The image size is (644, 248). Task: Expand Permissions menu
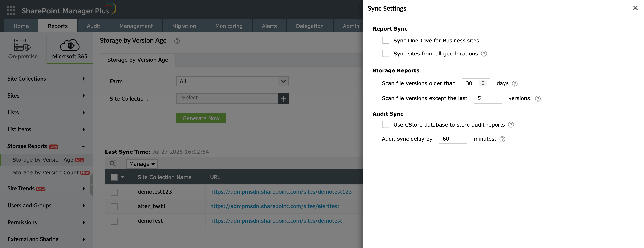[x=46, y=222]
